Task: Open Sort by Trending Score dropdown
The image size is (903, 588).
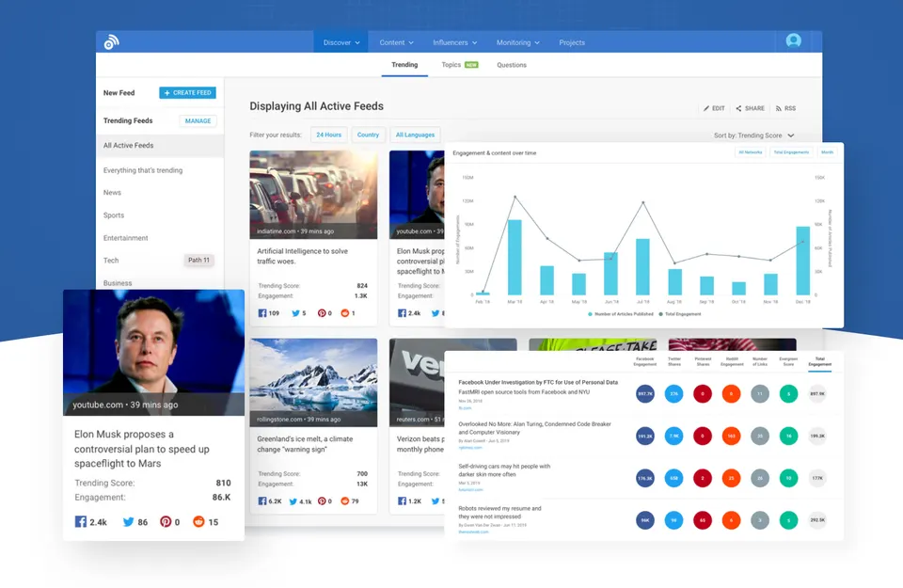Action: pyautogui.click(x=753, y=135)
